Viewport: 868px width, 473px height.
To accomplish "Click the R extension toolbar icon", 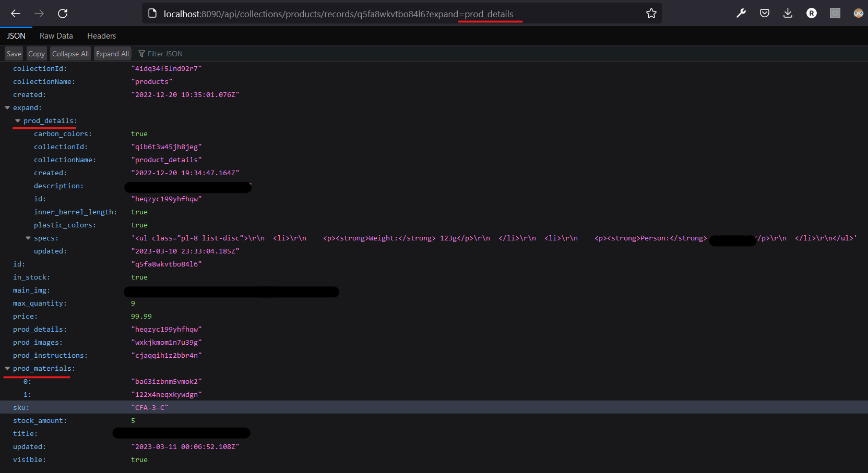I will pos(811,13).
